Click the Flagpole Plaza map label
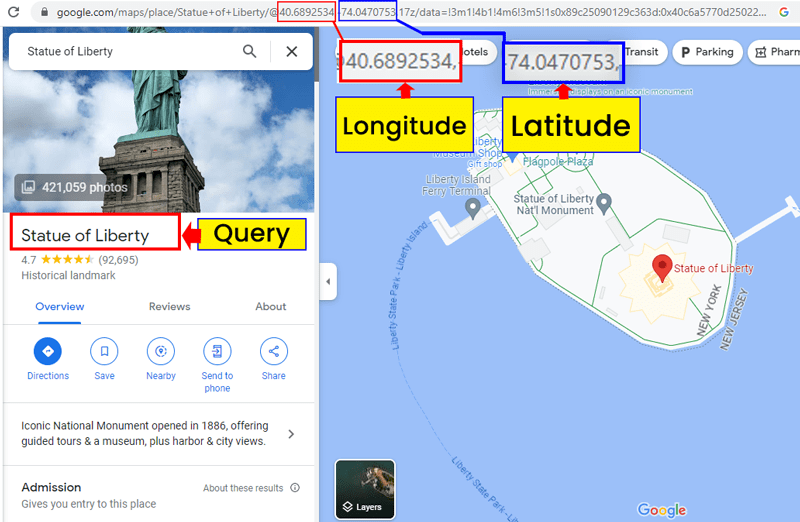This screenshot has width=800, height=522. click(558, 162)
